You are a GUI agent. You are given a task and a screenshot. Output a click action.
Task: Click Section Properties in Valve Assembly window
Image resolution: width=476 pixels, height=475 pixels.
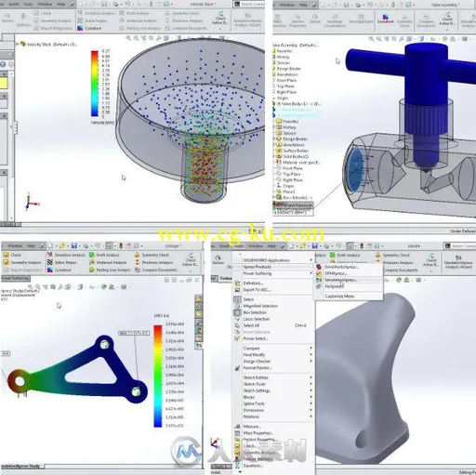point(297,20)
